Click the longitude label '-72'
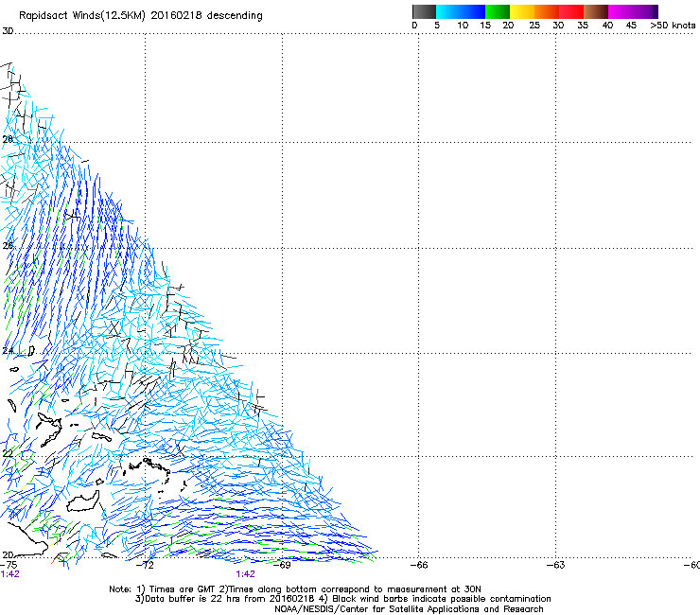The height and width of the screenshot is (615, 700). click(147, 565)
